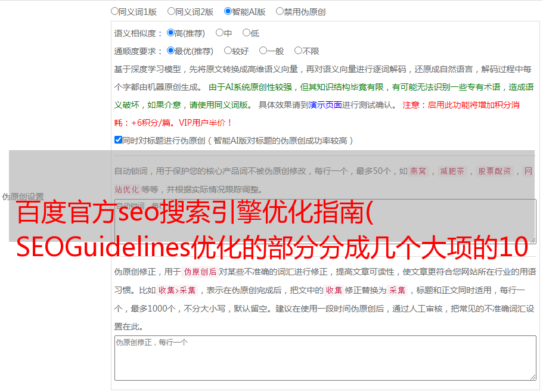Viewport: 543px width, 392px height.
Task: Set 语义相似度 to 低
Action: click(246, 33)
